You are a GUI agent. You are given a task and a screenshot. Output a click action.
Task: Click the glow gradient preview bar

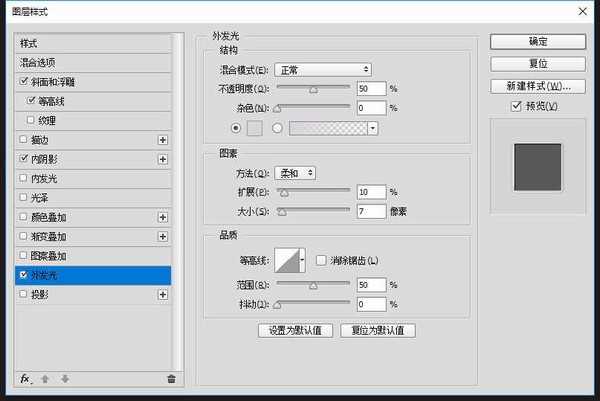(328, 128)
